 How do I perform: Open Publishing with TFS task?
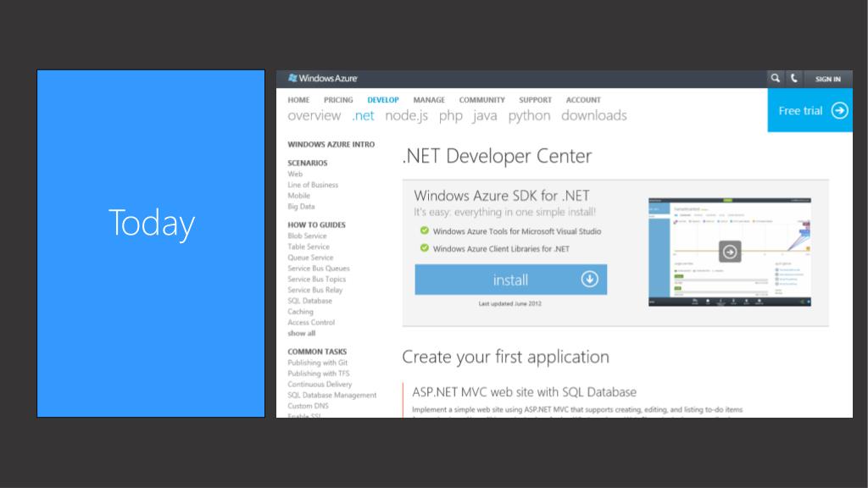point(319,374)
